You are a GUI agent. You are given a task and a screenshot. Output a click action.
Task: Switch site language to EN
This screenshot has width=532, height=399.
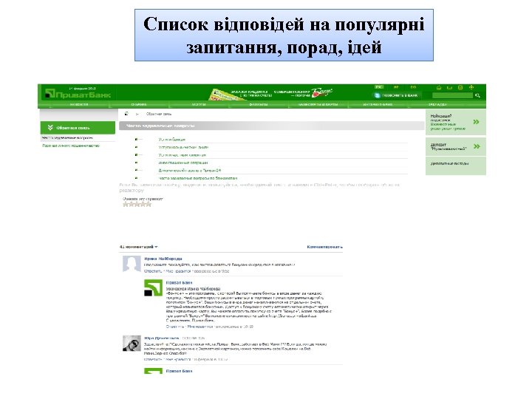[413, 87]
